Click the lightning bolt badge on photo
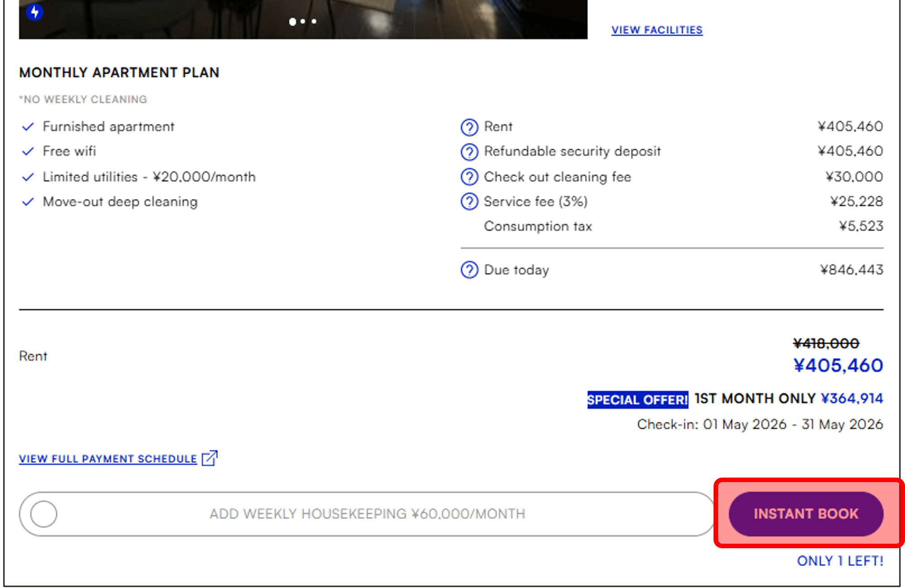Screen dimensions: 905x588 coord(35,12)
